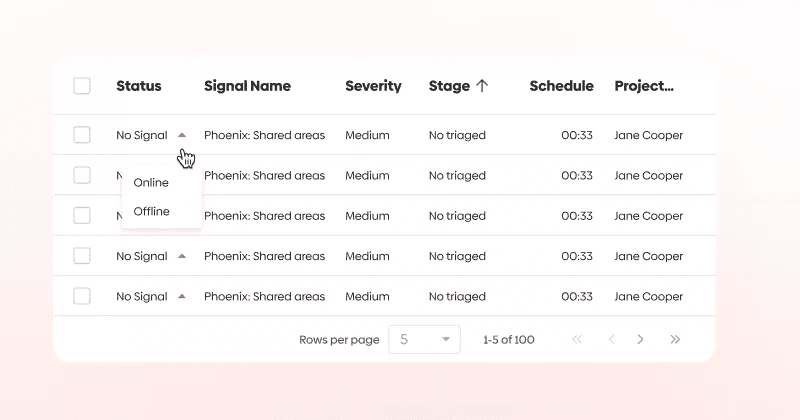This screenshot has height=420, width=800.
Task: Toggle the select-all header checkbox
Action: 82,86
